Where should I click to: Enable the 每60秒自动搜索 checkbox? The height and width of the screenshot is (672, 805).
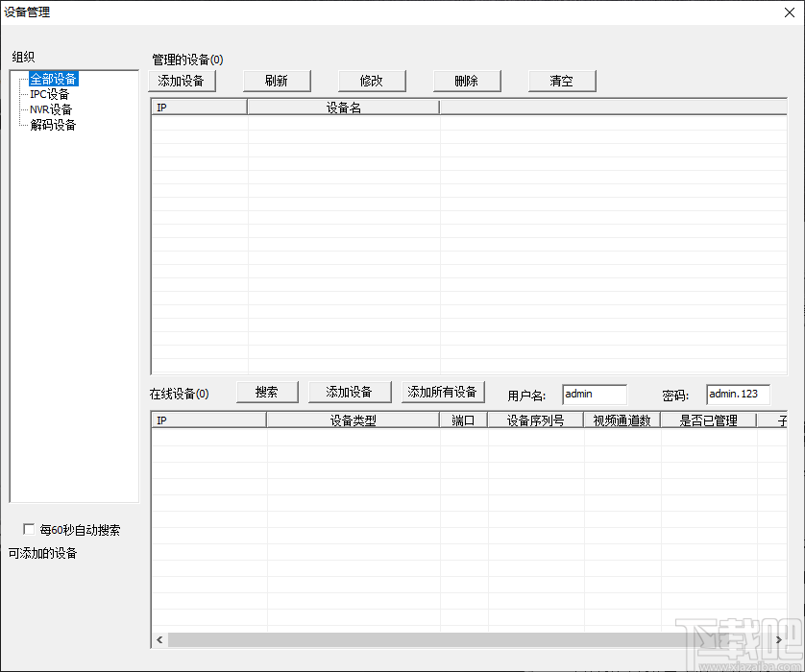(30, 529)
